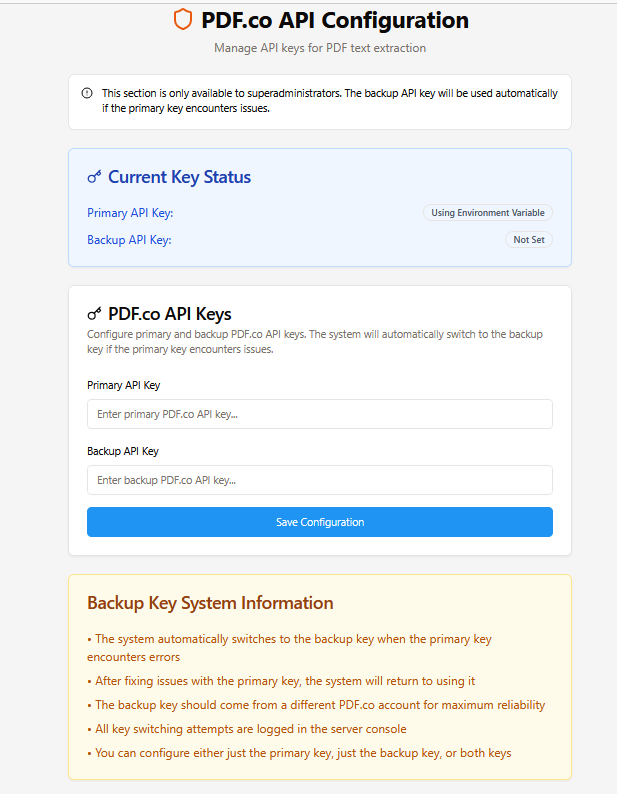The image size is (617, 794).
Task: Focus the Primary API Key input field
Action: point(319,414)
